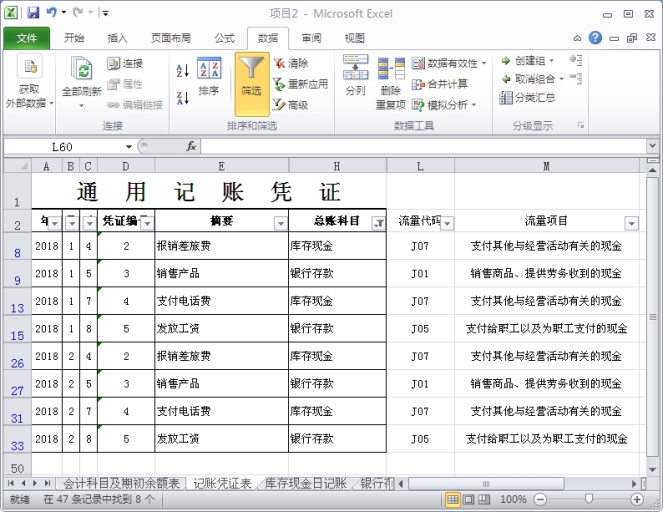Open the 公式 ribbon tab

click(x=224, y=38)
